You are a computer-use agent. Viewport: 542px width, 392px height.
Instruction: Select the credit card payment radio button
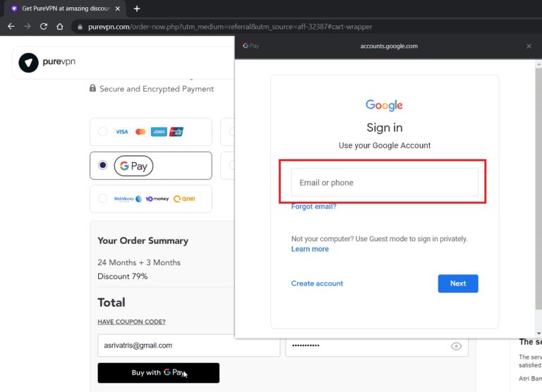coord(103,132)
